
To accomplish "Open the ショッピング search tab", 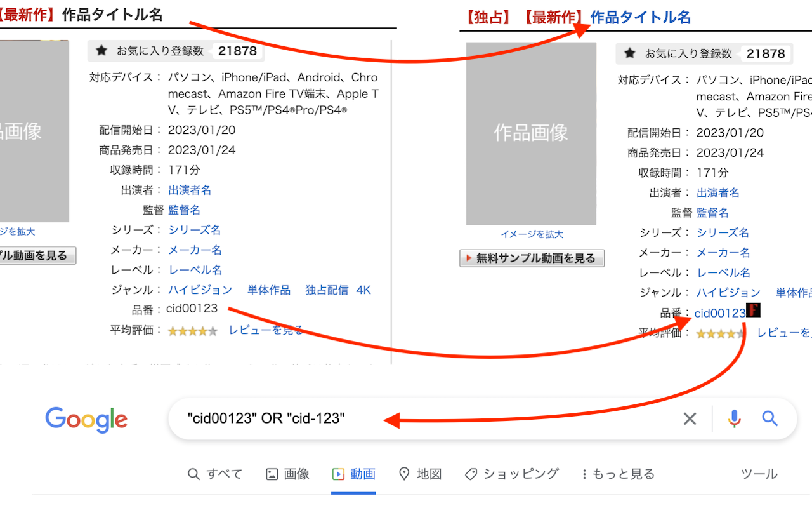I will click(x=511, y=474).
